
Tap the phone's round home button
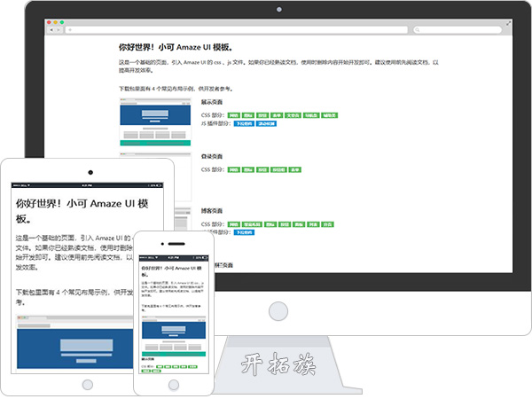click(174, 385)
